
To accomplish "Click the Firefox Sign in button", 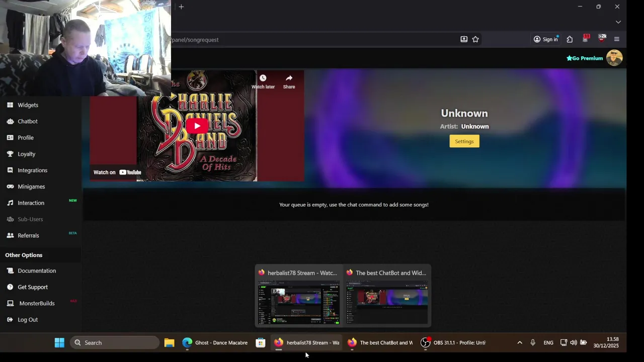I will tap(546, 39).
